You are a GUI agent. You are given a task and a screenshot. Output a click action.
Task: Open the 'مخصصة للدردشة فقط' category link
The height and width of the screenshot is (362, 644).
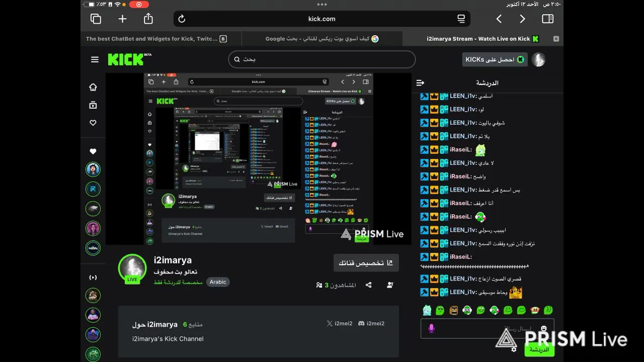[178, 282]
